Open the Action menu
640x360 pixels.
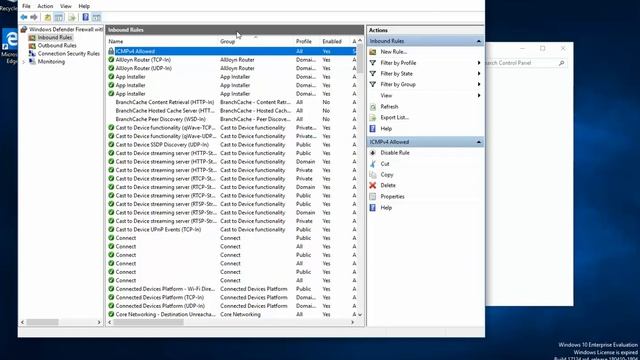[45, 6]
